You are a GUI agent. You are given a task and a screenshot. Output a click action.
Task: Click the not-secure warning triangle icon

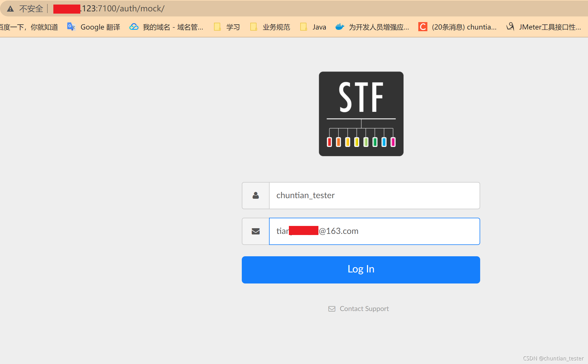point(10,9)
